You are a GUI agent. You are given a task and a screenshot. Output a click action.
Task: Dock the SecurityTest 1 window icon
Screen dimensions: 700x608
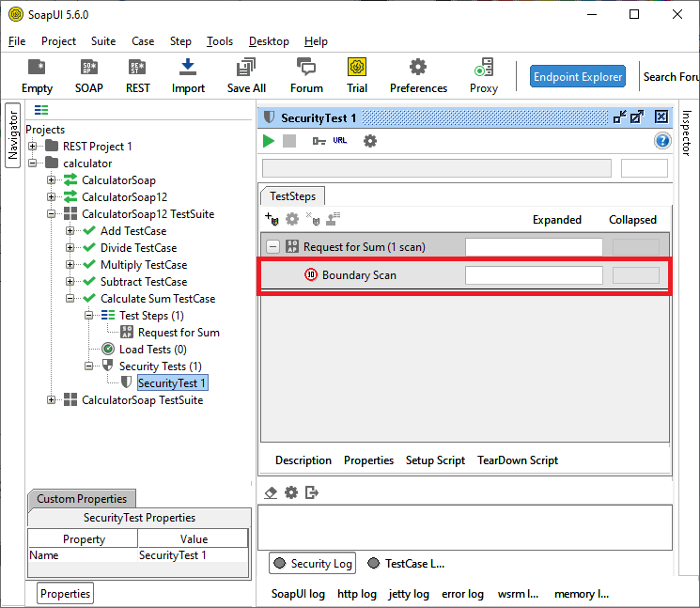[619, 117]
